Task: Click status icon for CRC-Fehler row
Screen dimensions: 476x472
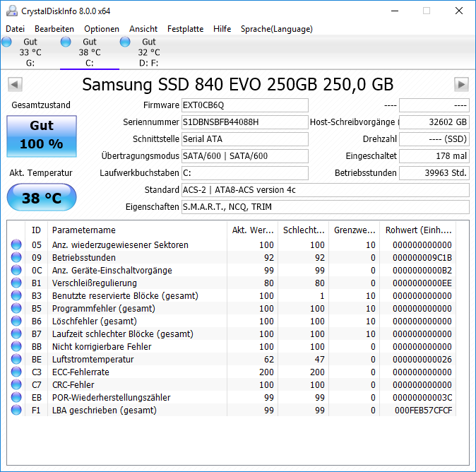Action: (16, 385)
